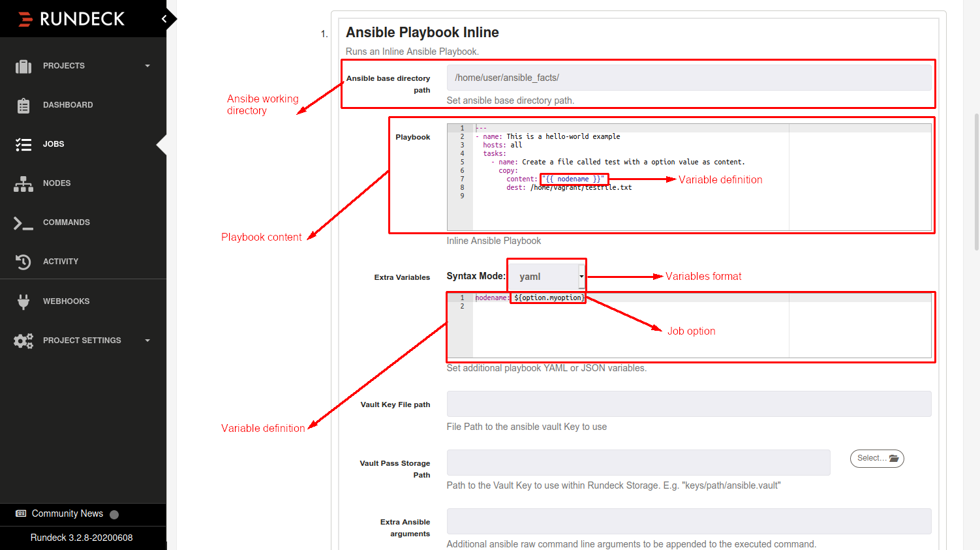Focus the Vault Pass Storage Path field
This screenshot has width=980, height=550.
pos(639,463)
